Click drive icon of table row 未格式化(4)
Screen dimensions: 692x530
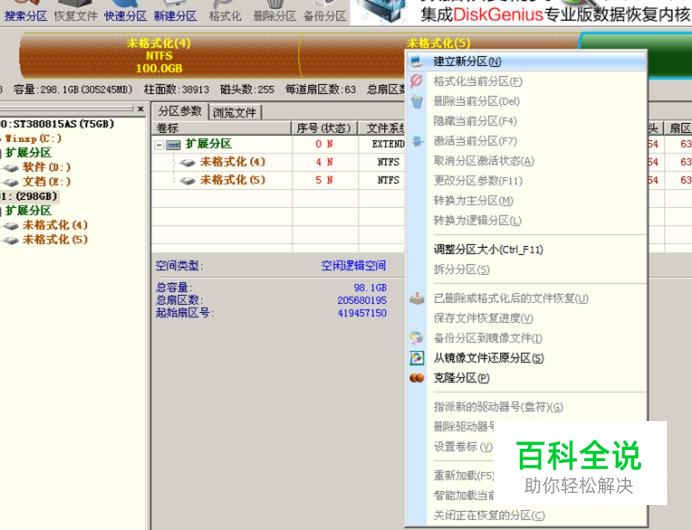point(188,162)
